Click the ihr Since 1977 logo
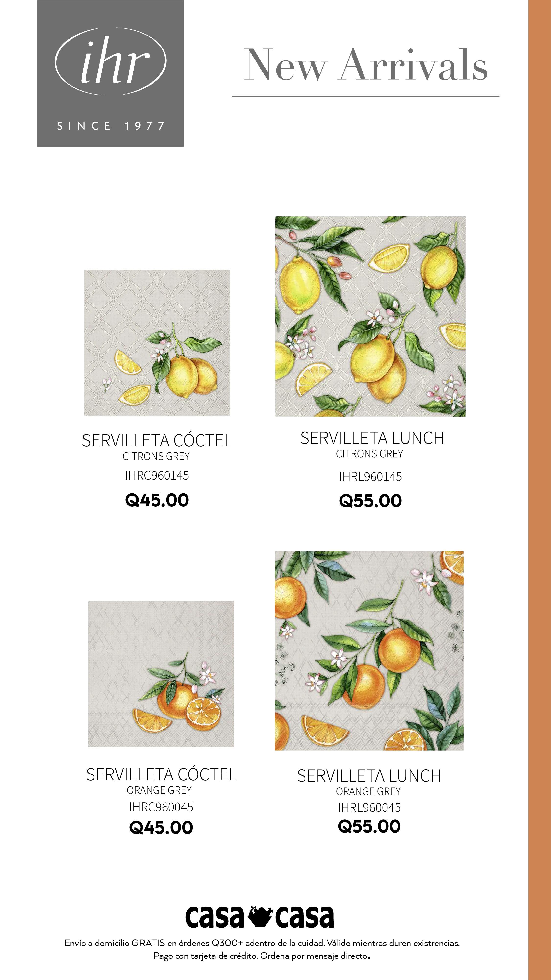The image size is (551, 980). point(110,73)
